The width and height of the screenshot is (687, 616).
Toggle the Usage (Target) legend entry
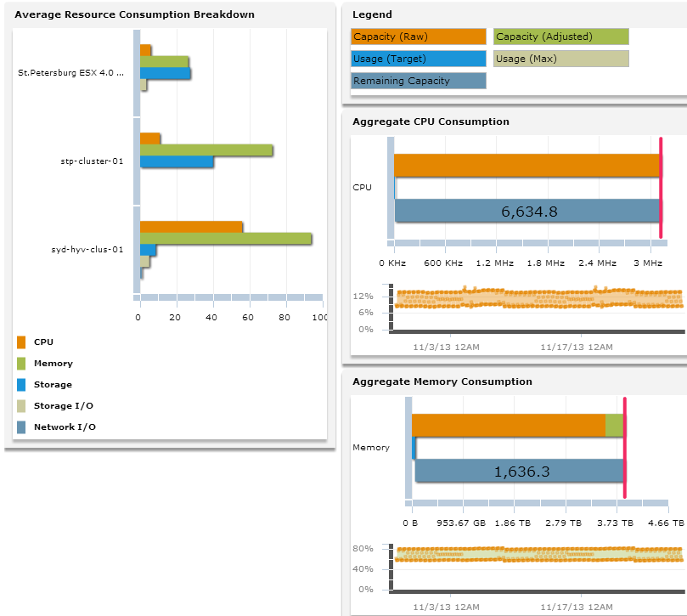pyautogui.click(x=419, y=59)
